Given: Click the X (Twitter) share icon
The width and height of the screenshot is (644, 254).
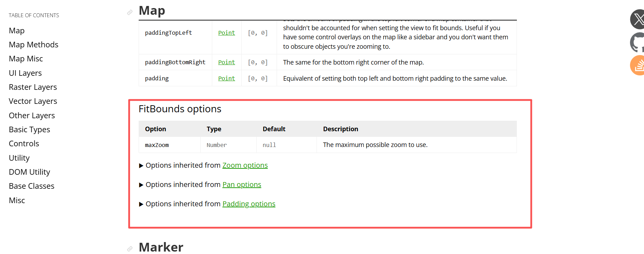Looking at the screenshot, I should pos(638,19).
